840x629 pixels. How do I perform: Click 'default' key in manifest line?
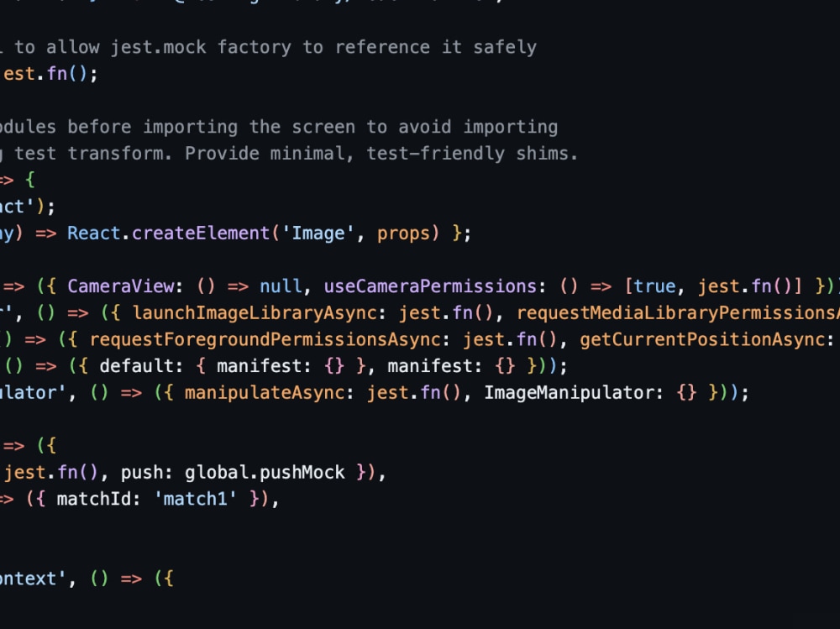tap(137, 366)
